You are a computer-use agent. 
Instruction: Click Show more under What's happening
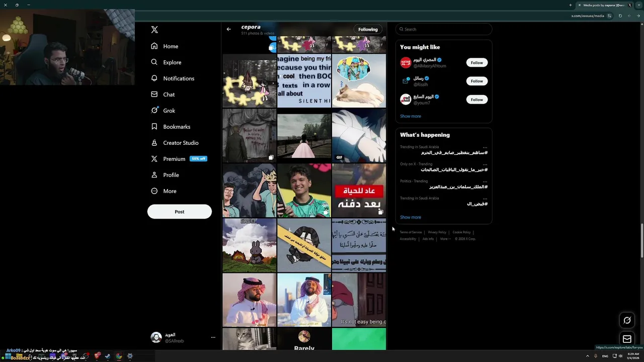click(411, 217)
